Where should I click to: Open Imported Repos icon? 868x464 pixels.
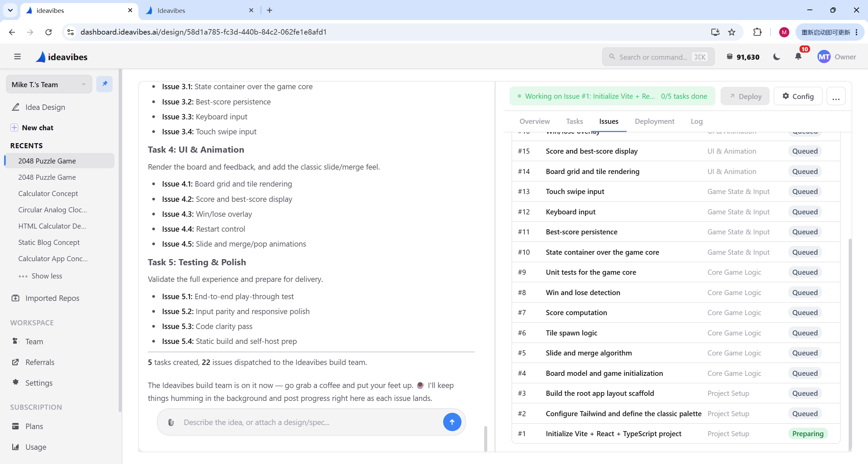coord(16,298)
